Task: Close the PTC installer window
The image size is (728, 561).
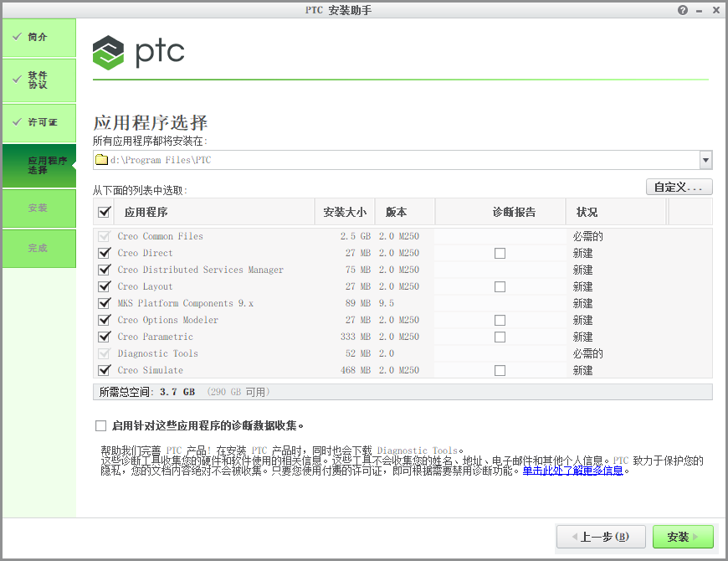Action: [716, 10]
